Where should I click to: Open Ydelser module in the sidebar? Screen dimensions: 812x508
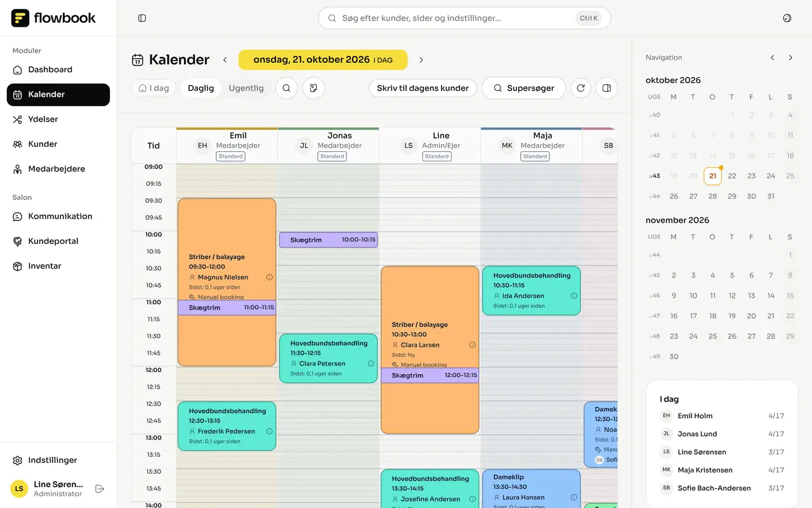tap(58, 119)
